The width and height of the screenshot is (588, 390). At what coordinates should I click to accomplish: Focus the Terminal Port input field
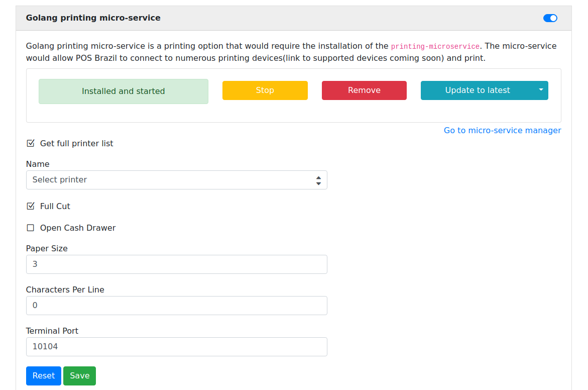177,347
